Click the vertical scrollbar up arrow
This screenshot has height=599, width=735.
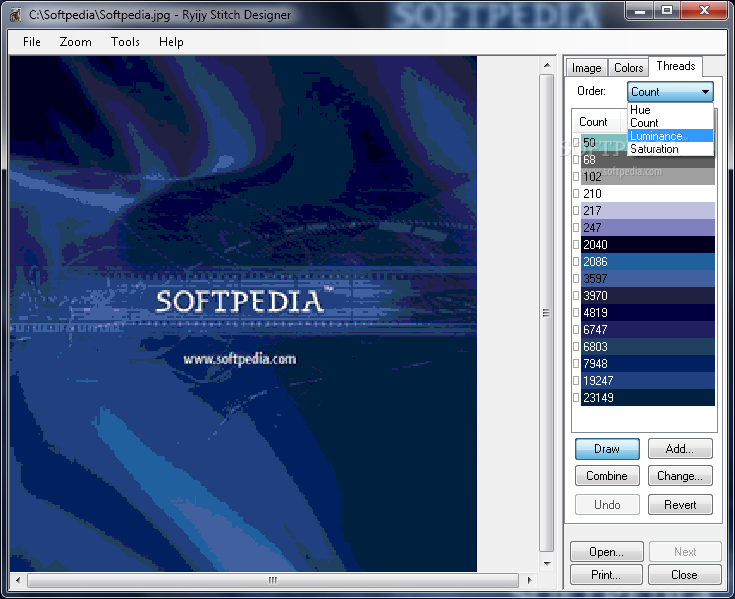coord(547,66)
